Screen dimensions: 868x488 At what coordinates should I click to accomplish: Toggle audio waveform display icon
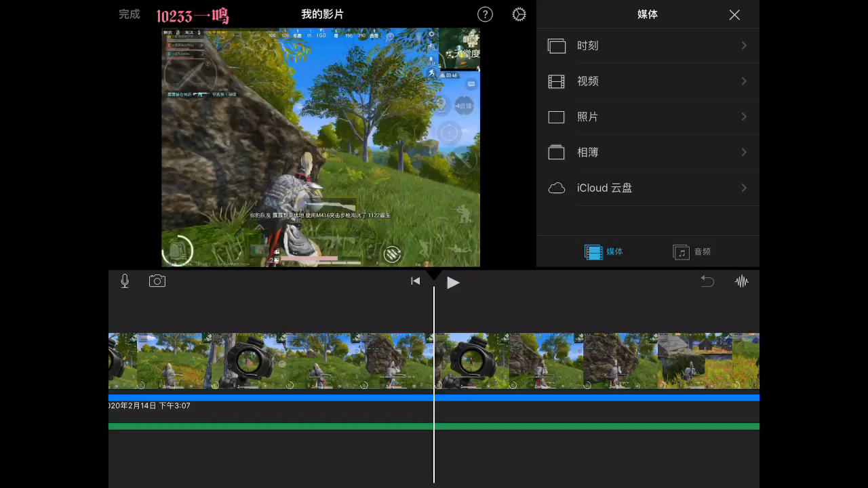point(742,281)
